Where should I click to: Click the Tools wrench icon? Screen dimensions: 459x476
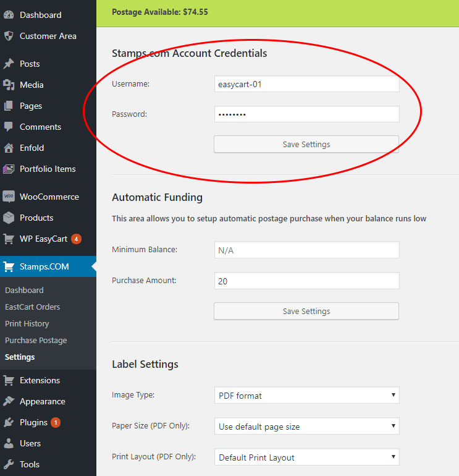[x=9, y=464]
